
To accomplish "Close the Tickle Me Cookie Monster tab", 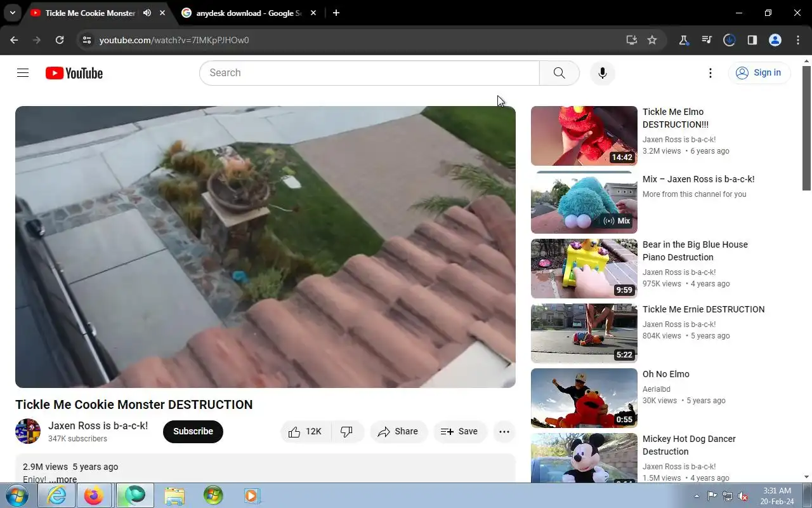I will (162, 13).
